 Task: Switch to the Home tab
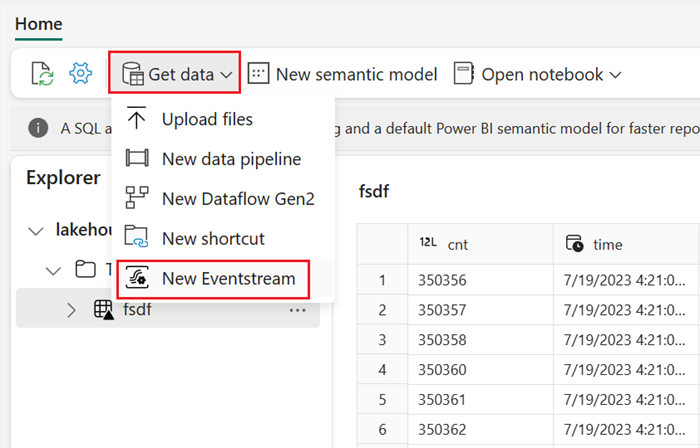[x=38, y=24]
